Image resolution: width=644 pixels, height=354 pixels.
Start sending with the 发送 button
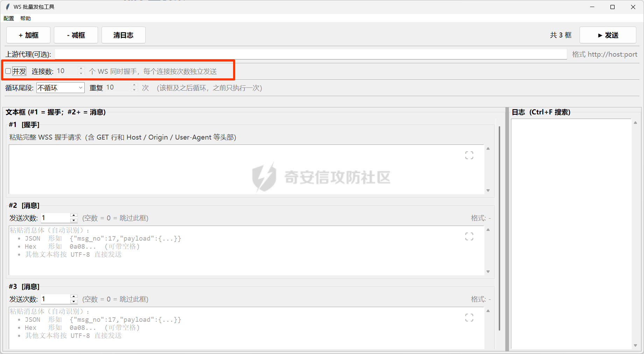click(x=608, y=35)
